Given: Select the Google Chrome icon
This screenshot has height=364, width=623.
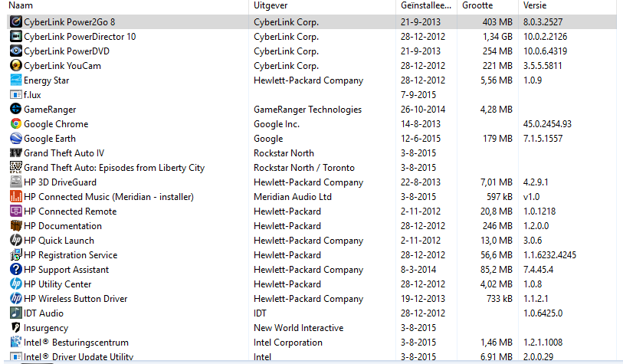Looking at the screenshot, I should [x=15, y=123].
